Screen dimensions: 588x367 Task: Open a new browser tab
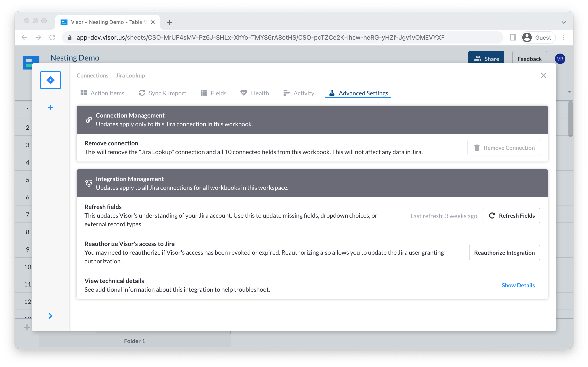click(169, 22)
